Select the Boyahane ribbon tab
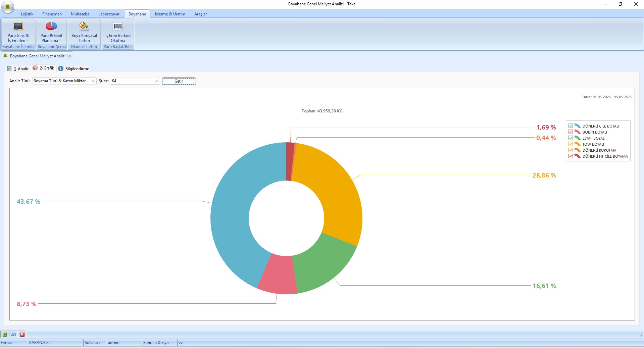Image resolution: width=644 pixels, height=348 pixels. pos(137,14)
